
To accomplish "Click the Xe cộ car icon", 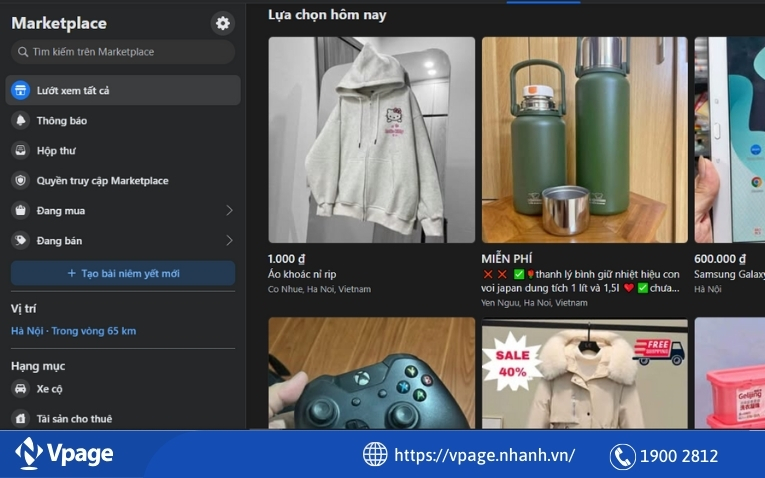I will click(x=20, y=389).
